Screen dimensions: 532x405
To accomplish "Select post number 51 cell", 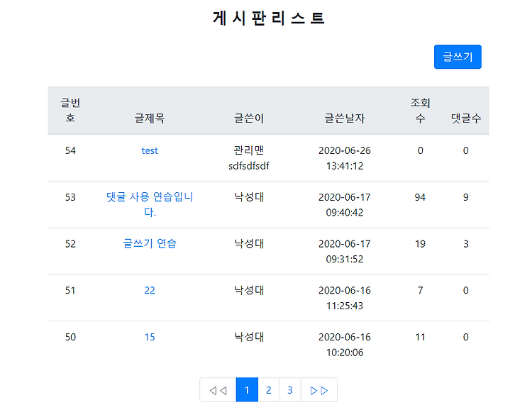I will (x=70, y=290).
